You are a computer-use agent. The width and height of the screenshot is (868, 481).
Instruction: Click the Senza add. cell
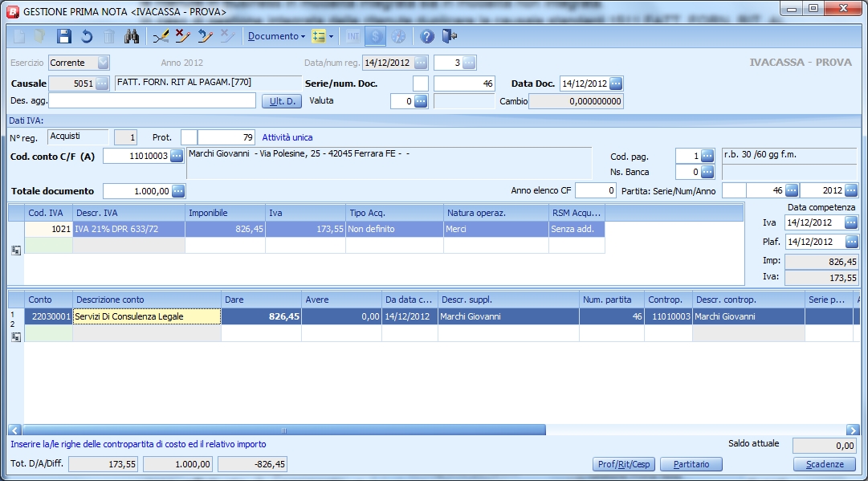[577, 229]
